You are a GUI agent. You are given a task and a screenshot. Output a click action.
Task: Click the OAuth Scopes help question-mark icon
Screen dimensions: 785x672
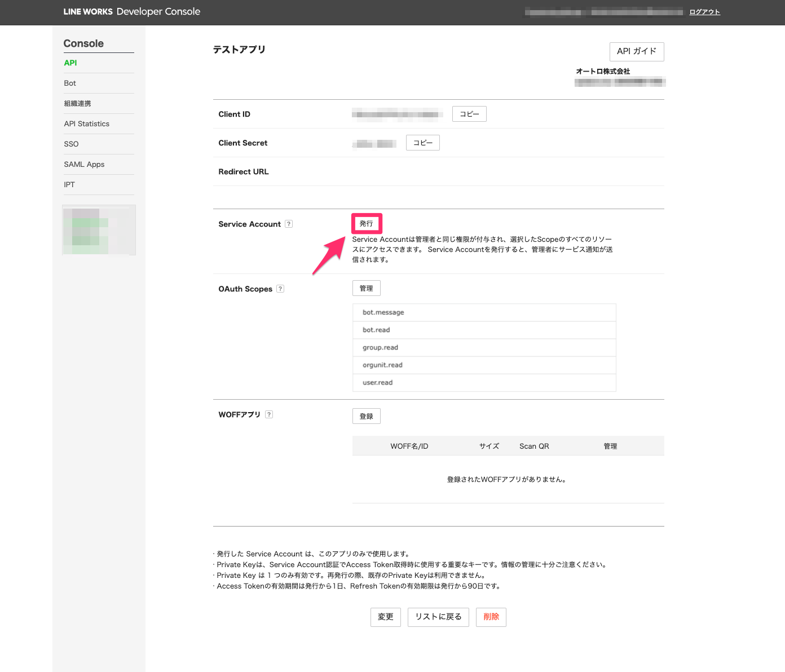point(280,289)
